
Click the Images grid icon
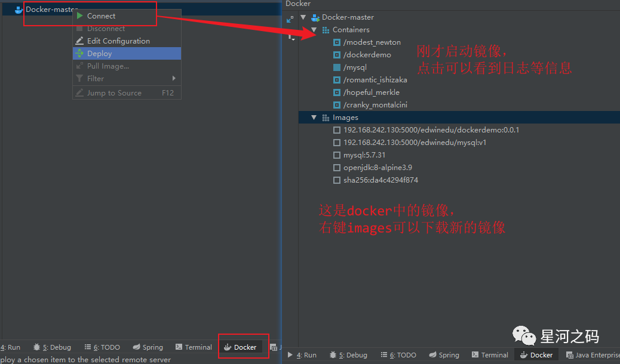326,118
